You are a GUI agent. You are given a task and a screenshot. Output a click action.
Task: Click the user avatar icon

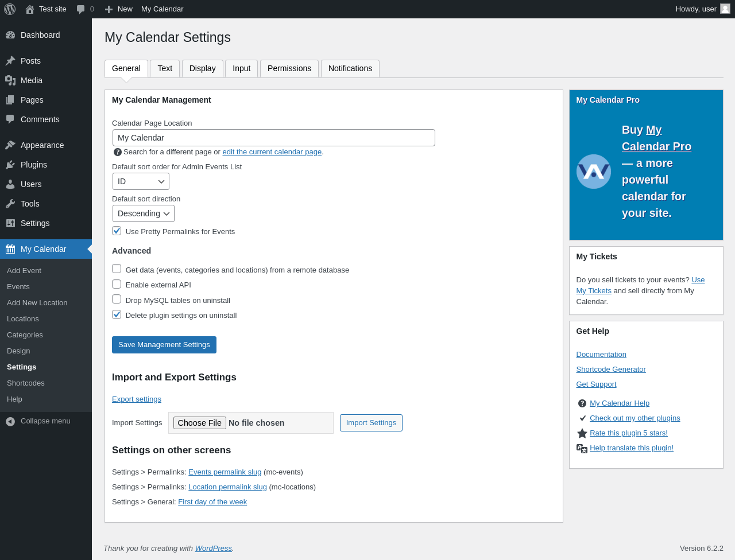(725, 9)
